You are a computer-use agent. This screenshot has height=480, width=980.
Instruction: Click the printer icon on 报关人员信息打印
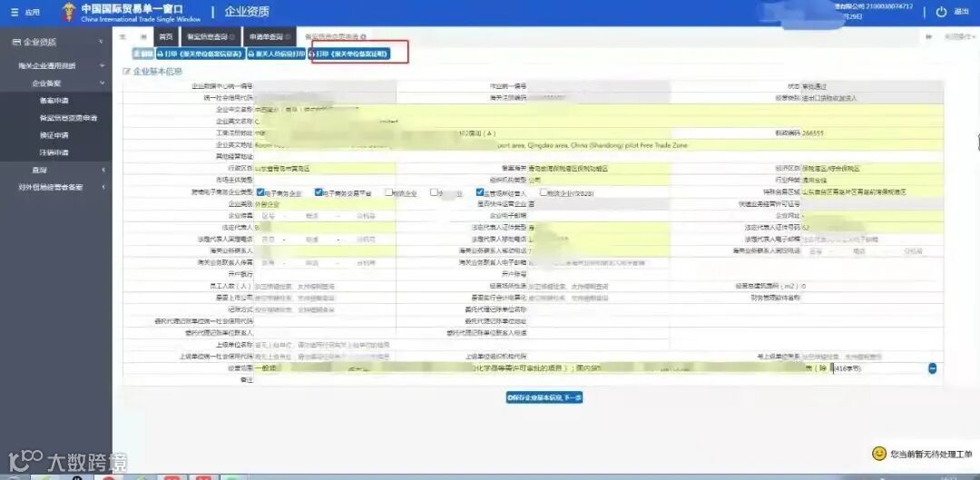[251, 54]
